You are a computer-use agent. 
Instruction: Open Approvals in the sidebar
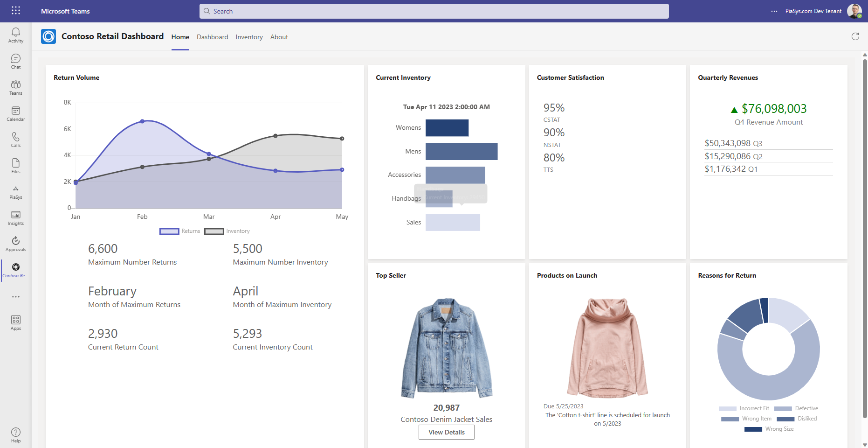tap(16, 244)
